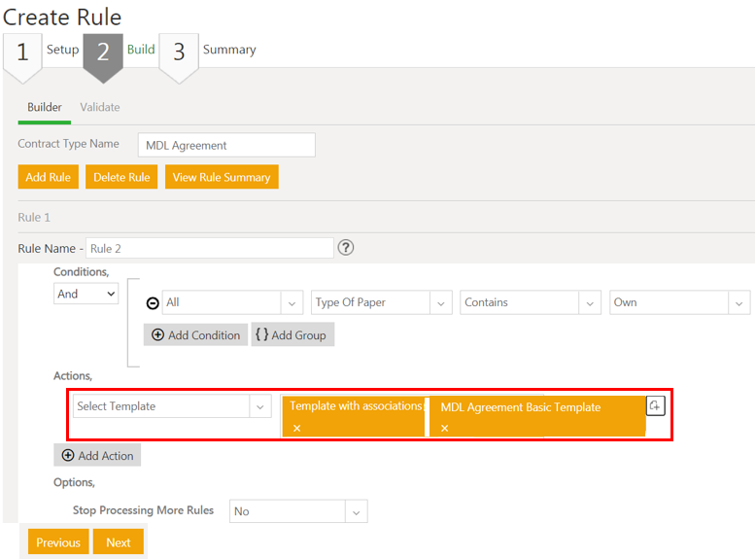Click the Add Condition button
Viewport: 756px width, 559px height.
[195, 334]
